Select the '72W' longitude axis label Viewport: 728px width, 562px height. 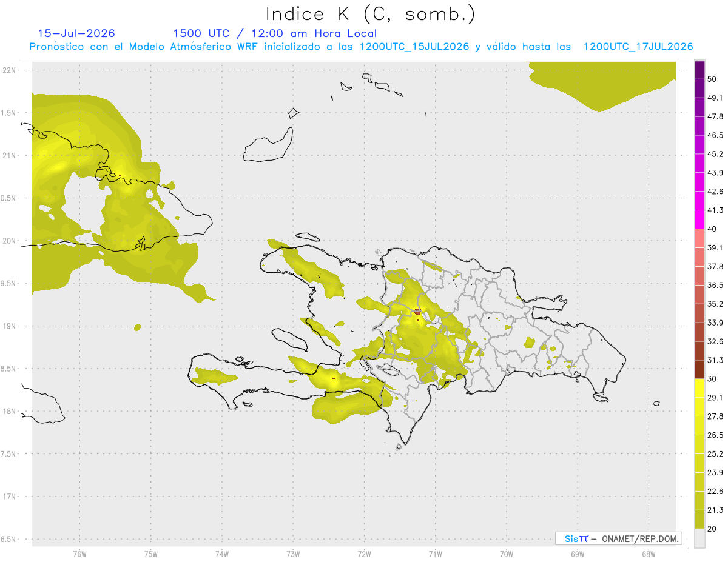(x=364, y=554)
